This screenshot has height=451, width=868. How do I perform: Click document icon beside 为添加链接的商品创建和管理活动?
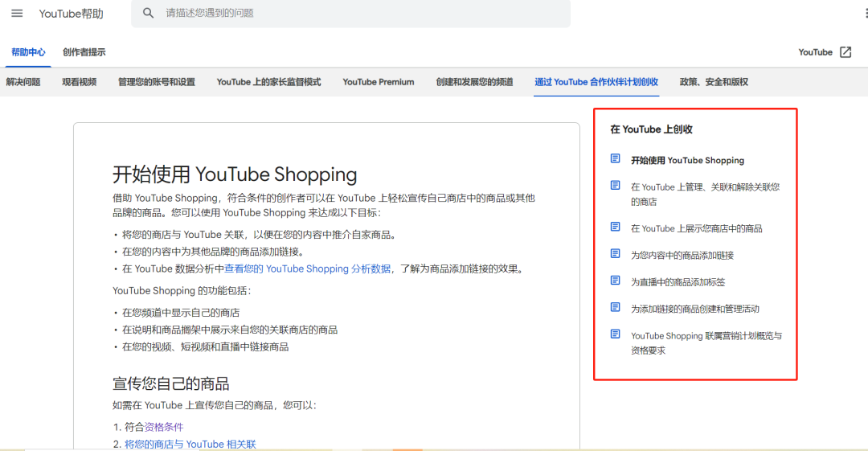coord(616,307)
